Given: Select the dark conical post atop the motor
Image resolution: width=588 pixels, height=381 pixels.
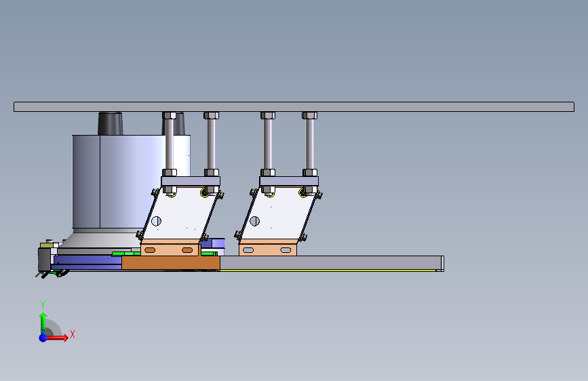Looking at the screenshot, I should [x=111, y=123].
